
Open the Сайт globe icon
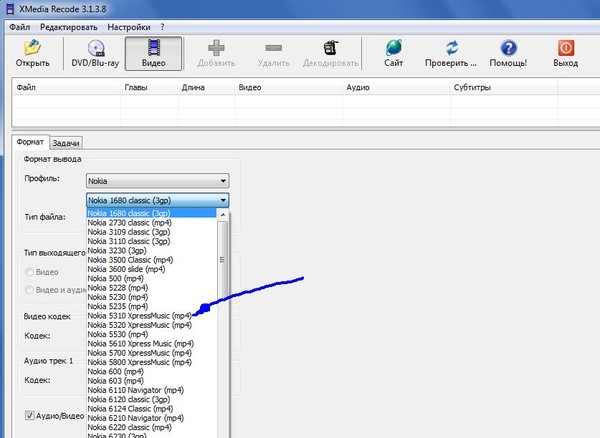(x=394, y=47)
